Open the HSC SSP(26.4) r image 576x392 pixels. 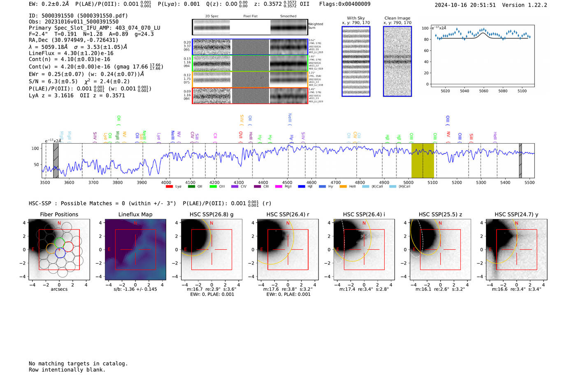tap(288, 250)
